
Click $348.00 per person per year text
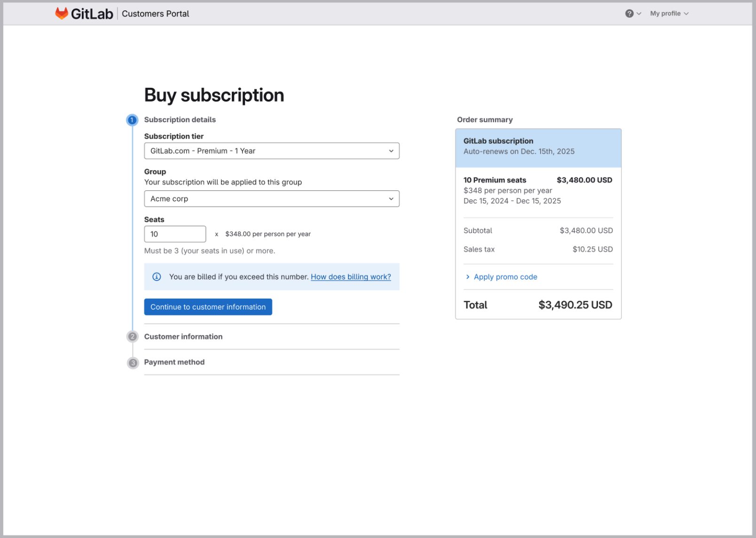coord(268,234)
